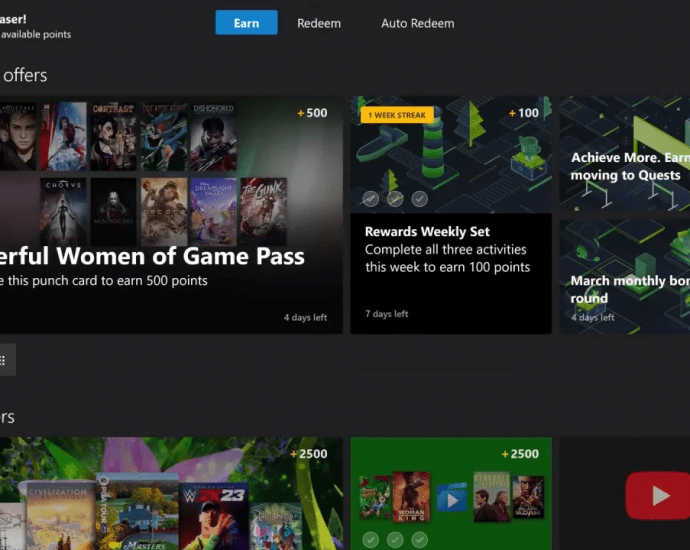Switch to the Redeem tab
This screenshot has height=550, width=690.
(x=319, y=23)
